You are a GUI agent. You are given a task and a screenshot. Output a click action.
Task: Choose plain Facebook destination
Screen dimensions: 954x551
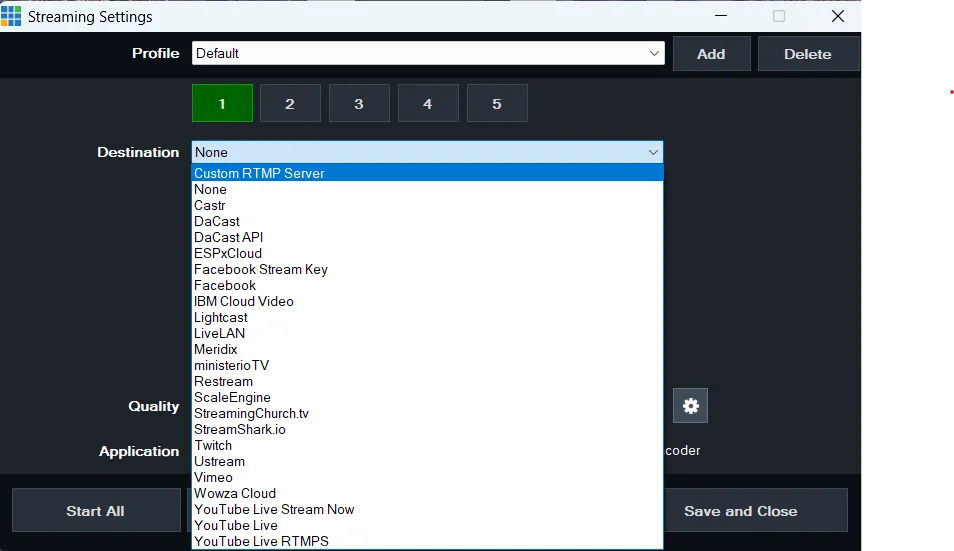[x=427, y=285]
